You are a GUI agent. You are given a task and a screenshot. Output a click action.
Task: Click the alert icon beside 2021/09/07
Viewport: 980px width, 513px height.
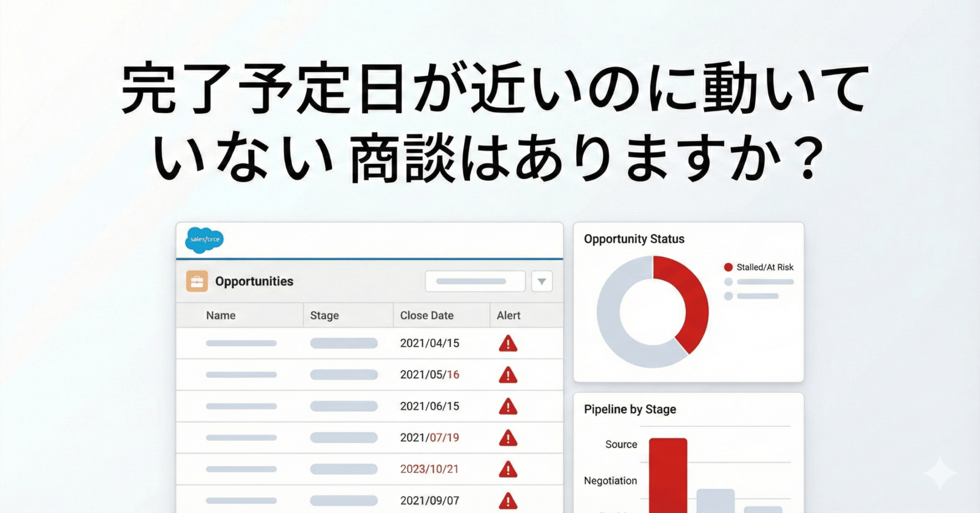pos(507,500)
